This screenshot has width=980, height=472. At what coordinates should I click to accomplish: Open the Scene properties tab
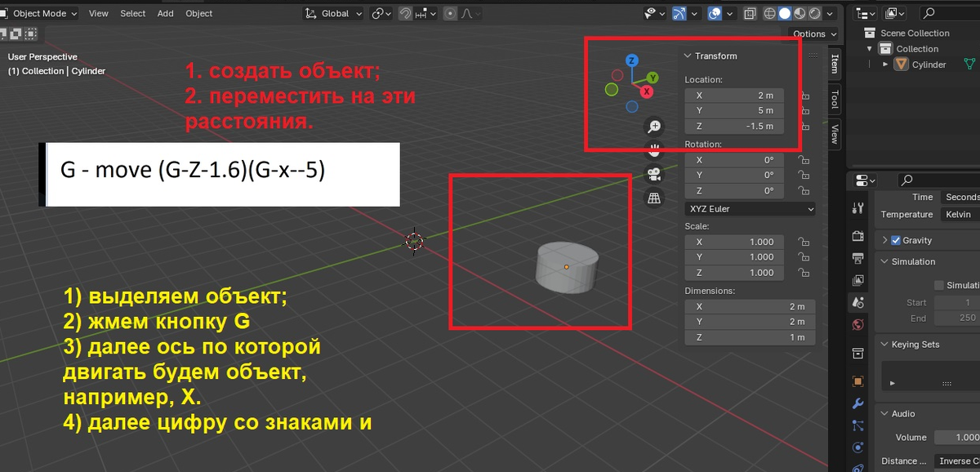coord(857,302)
